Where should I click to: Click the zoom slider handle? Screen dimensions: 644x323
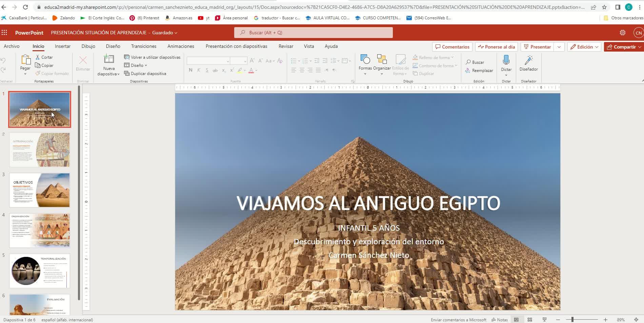[x=572, y=320]
